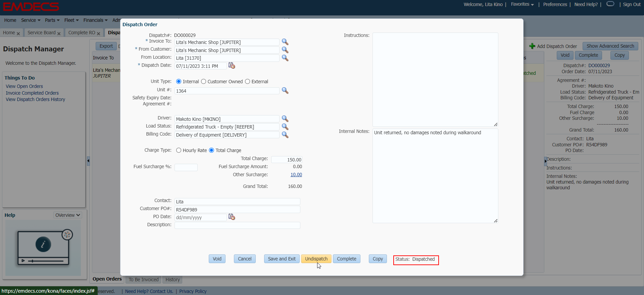Viewport: 644px width, 295px height.
Task: Click the Undispatch button
Action: point(316,259)
